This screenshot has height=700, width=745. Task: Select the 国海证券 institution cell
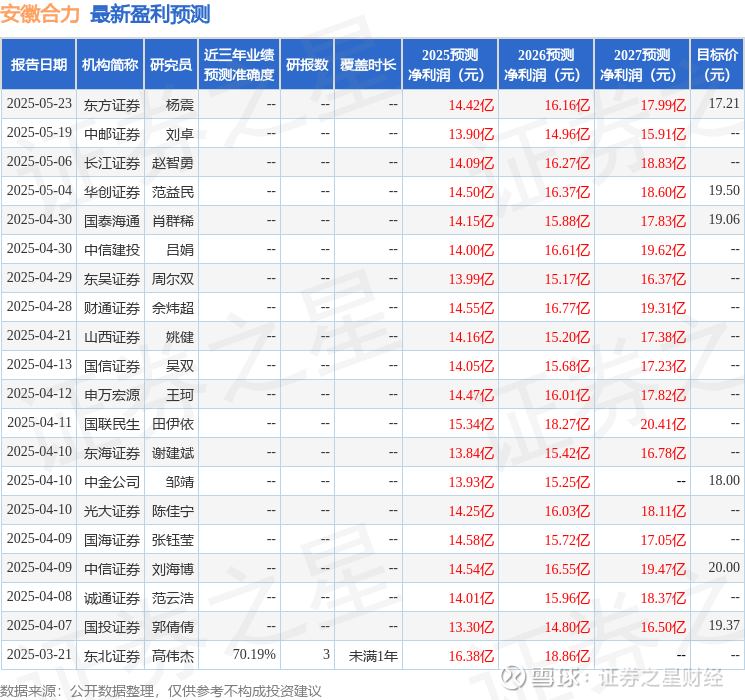point(112,540)
